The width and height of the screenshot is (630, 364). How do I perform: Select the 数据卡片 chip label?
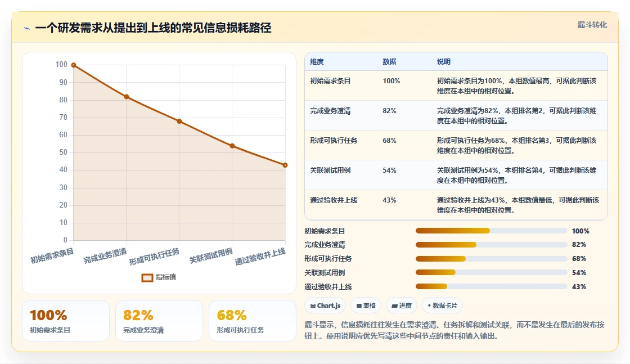445,305
